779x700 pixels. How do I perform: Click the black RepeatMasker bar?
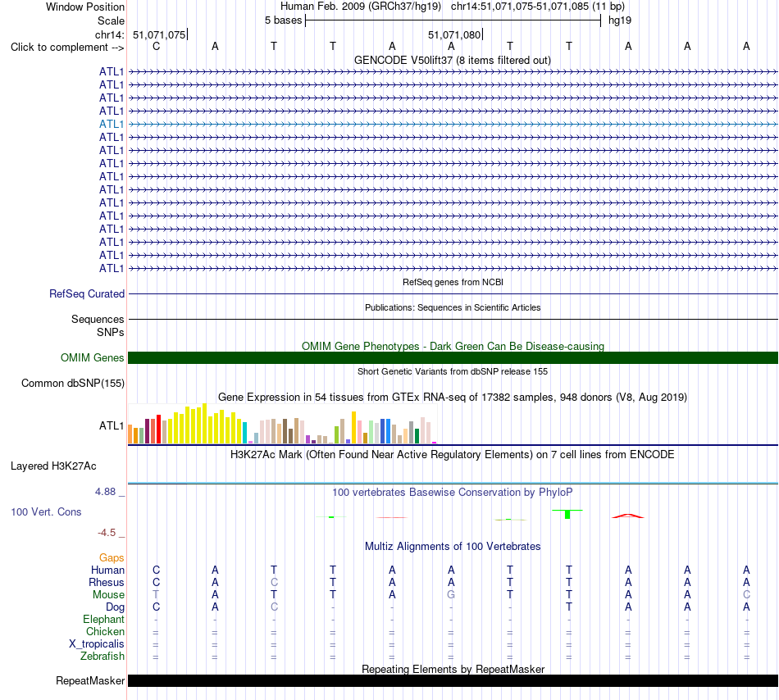pyautogui.click(x=453, y=680)
